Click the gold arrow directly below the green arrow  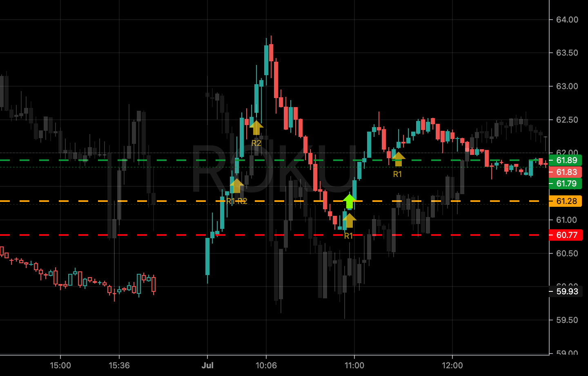[349, 220]
